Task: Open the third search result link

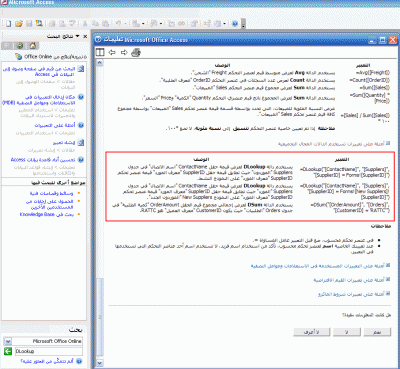Action: pos(55,125)
